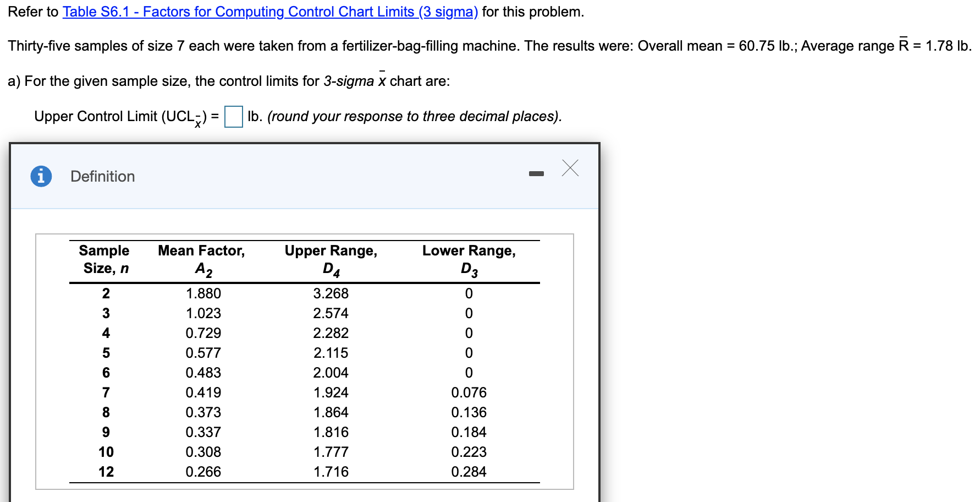The image size is (980, 502).
Task: Select the sample size 12 row
Action: pos(106,471)
